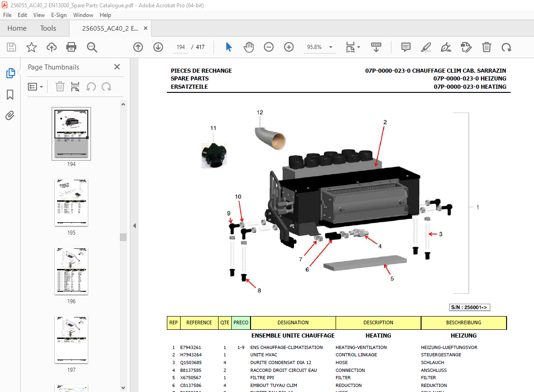Click the Save file icon
Screen dimensions: 534x392
(11, 47)
